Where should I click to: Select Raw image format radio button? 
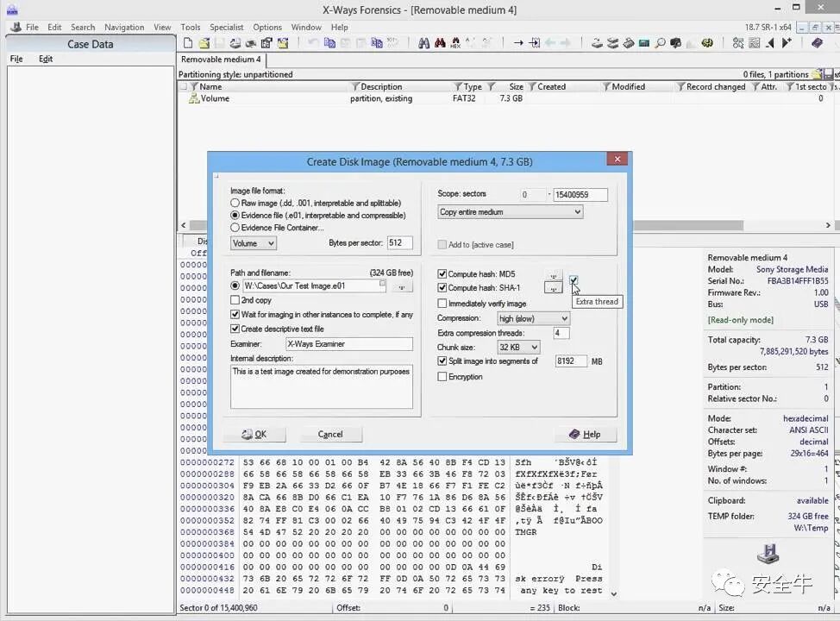pos(235,203)
